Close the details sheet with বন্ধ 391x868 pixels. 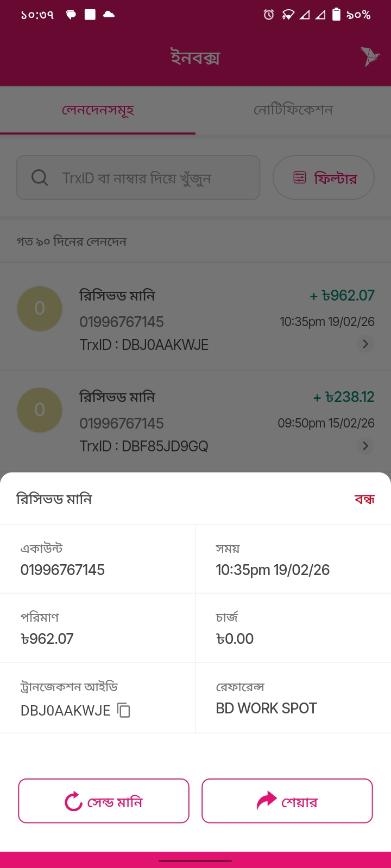point(364,499)
